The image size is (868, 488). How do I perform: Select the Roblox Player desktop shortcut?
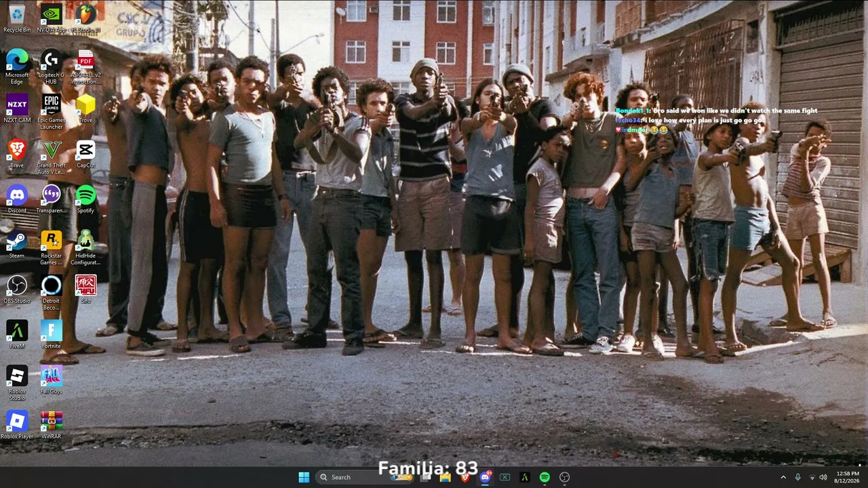[x=17, y=425]
